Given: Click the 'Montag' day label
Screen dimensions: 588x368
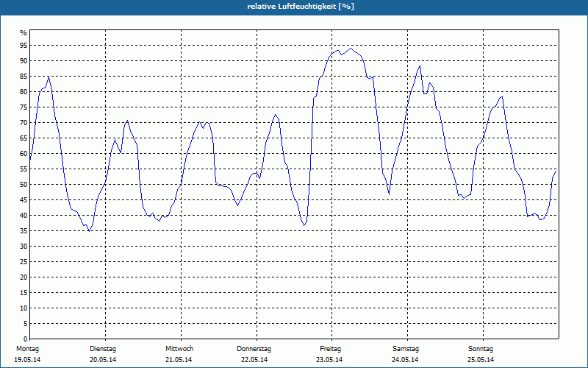Looking at the screenshot, I should [x=27, y=349].
